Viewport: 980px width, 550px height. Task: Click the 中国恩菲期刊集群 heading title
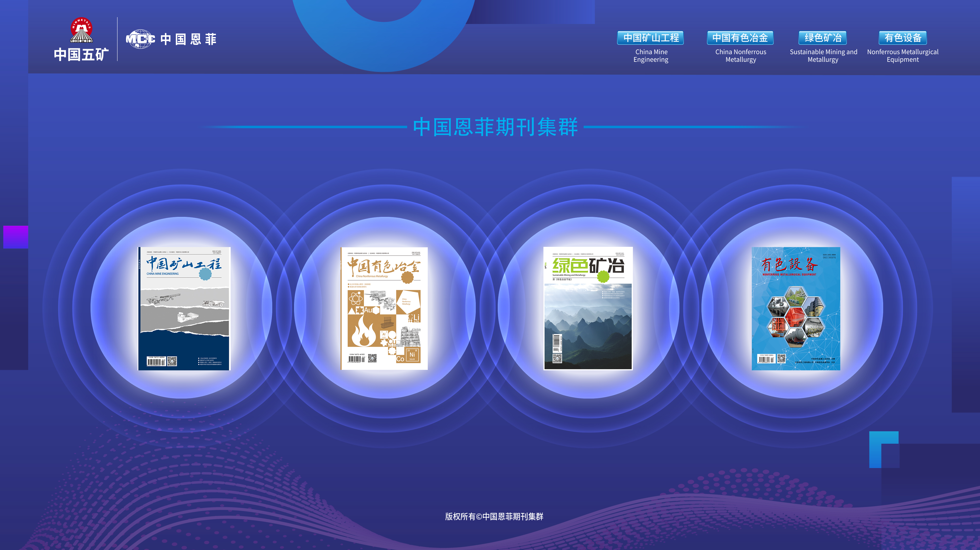click(495, 127)
